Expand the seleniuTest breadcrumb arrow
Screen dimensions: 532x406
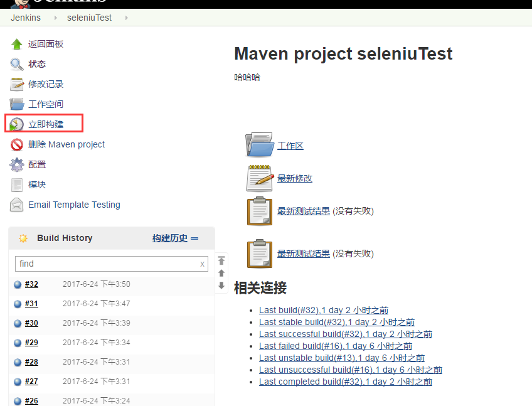pyautogui.click(x=127, y=18)
